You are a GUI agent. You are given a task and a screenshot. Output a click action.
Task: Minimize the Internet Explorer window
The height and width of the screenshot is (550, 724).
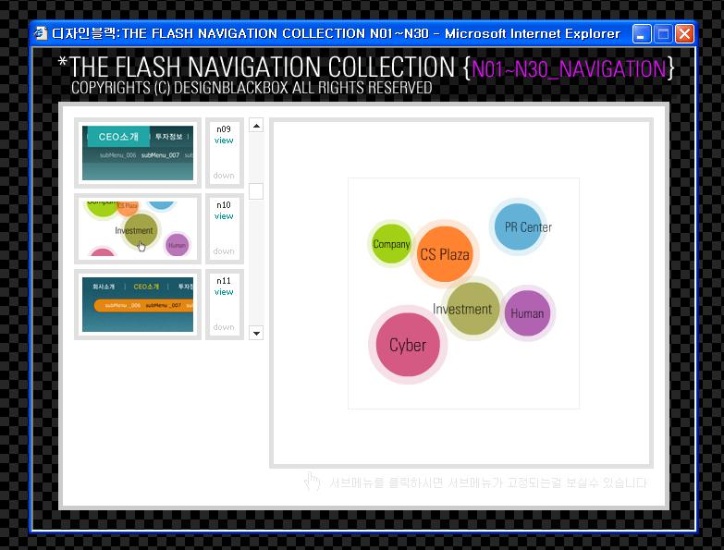click(x=641, y=34)
